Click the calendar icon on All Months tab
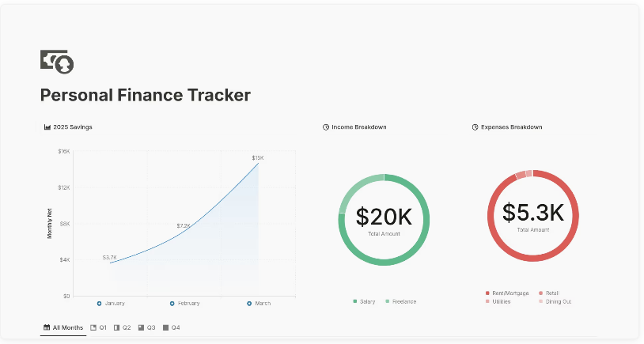The height and width of the screenshot is (344, 644). click(47, 327)
